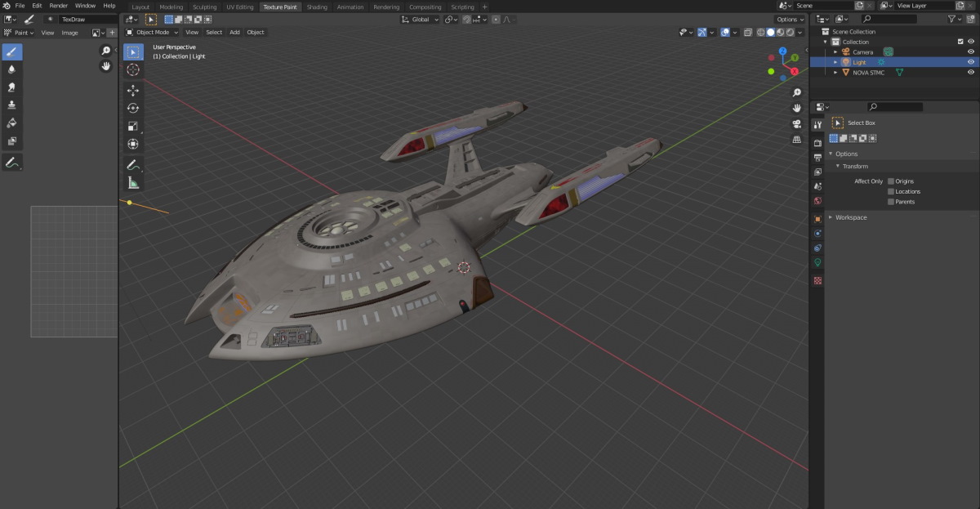
Task: Open the File menu
Action: (x=20, y=6)
